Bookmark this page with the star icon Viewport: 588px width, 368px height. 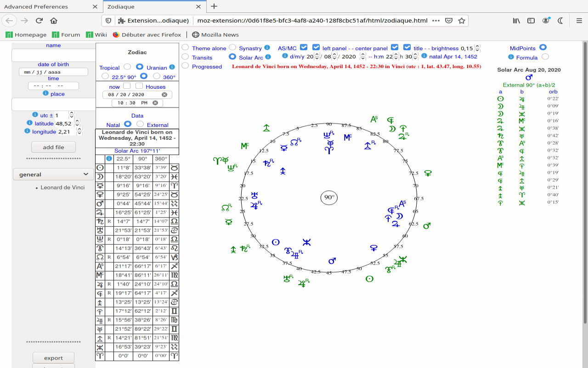coord(462,21)
